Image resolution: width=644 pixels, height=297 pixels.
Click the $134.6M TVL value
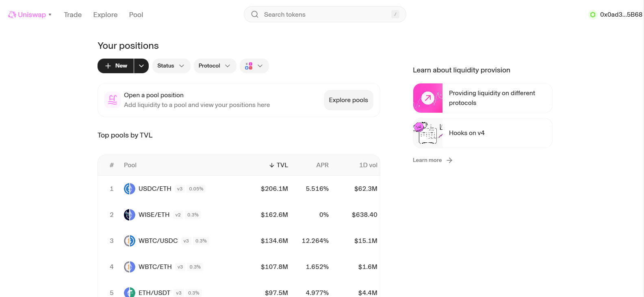tap(274, 241)
